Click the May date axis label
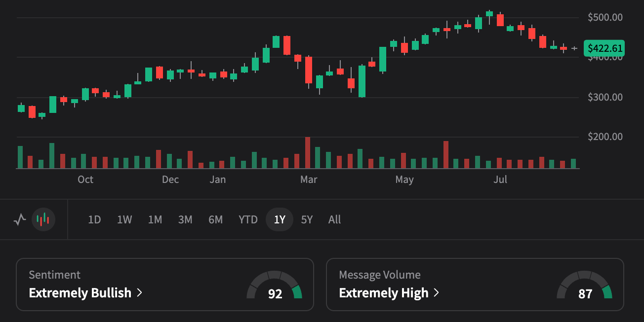Screen dimensions: 644x322 point(404,179)
